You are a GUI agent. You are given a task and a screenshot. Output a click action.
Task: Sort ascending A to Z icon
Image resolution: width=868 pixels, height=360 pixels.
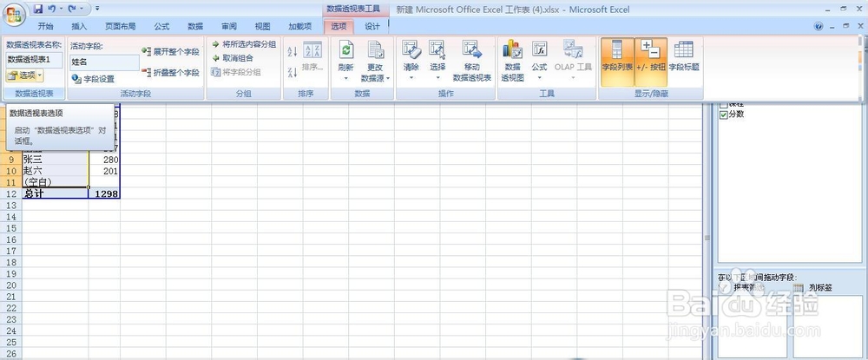click(293, 51)
